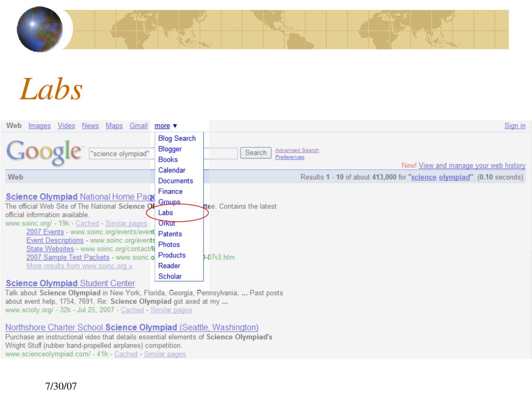This screenshot has height=399, width=532.
Task: Click the search query input field
Action: pos(163,153)
